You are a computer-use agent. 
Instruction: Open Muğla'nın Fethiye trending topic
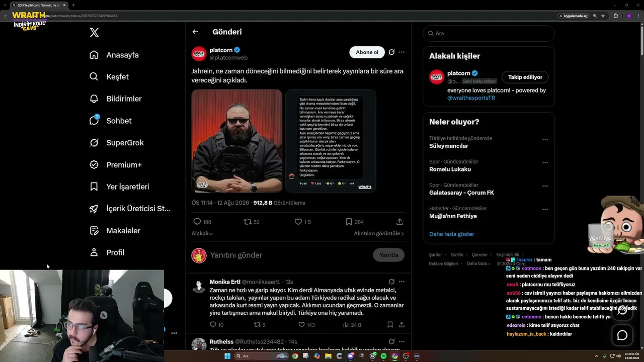click(453, 216)
